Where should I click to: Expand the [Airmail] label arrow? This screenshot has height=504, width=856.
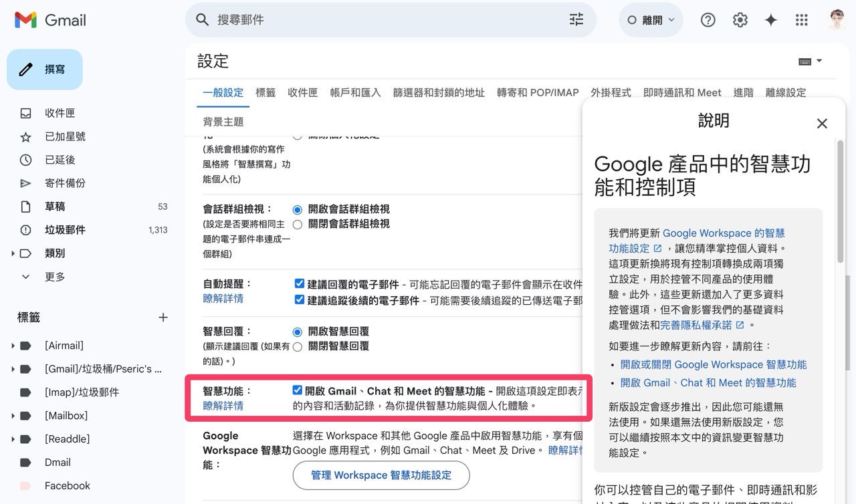tap(13, 346)
